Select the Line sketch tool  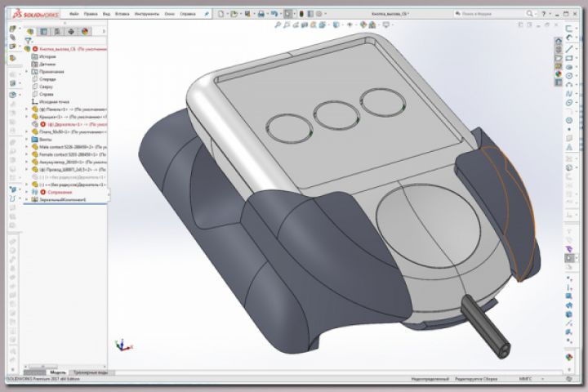click(569, 49)
